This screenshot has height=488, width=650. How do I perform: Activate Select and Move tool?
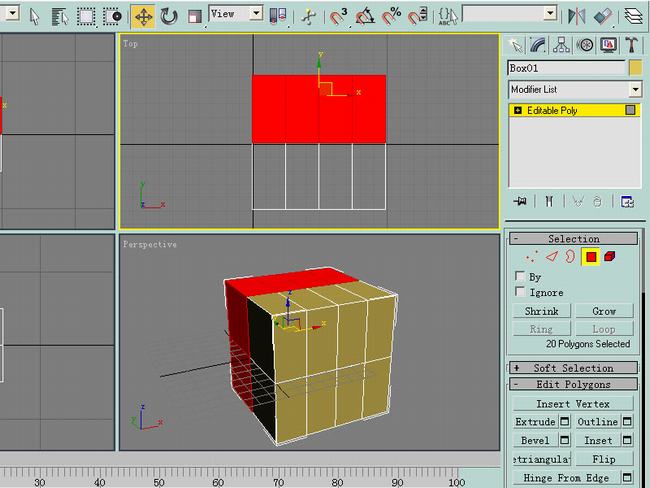(143, 17)
